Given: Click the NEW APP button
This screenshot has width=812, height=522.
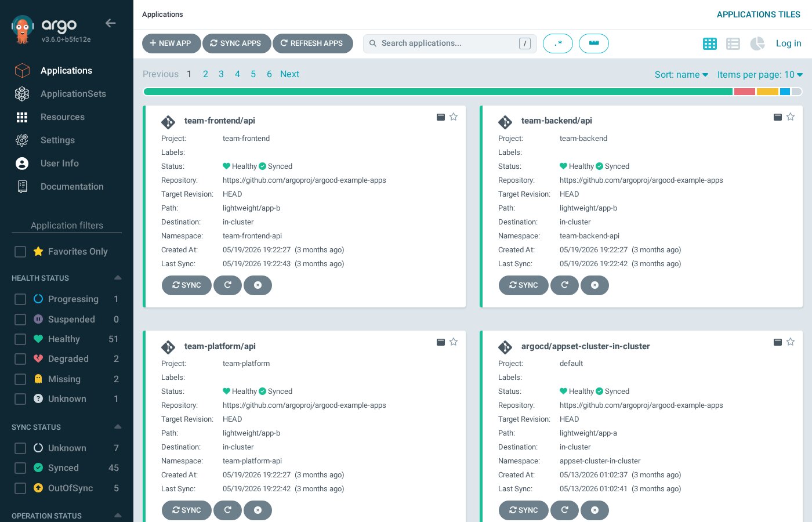Looking at the screenshot, I should click(171, 43).
